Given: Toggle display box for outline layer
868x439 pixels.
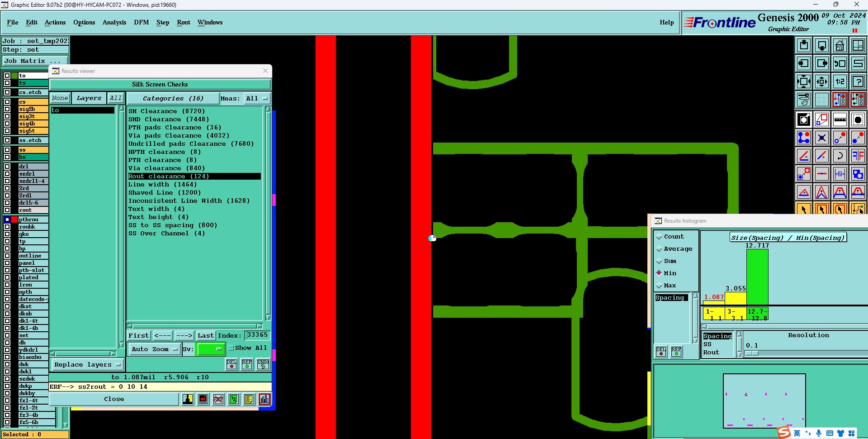Looking at the screenshot, I should pyautogui.click(x=7, y=256).
